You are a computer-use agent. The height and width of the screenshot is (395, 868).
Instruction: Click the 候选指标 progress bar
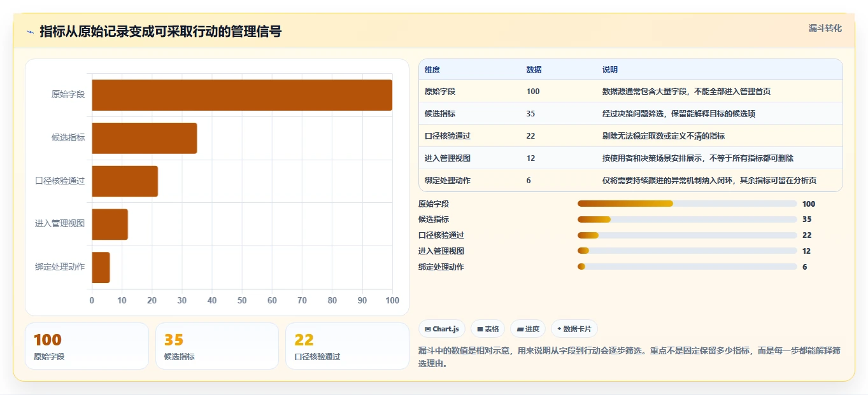(x=687, y=219)
